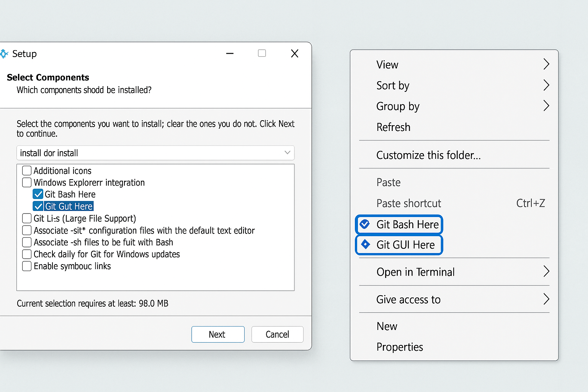
Task: Choose Sort by in context menu
Action: [454, 85]
